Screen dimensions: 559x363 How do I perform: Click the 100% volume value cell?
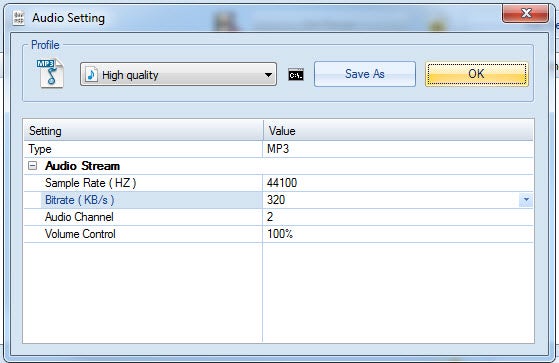398,234
